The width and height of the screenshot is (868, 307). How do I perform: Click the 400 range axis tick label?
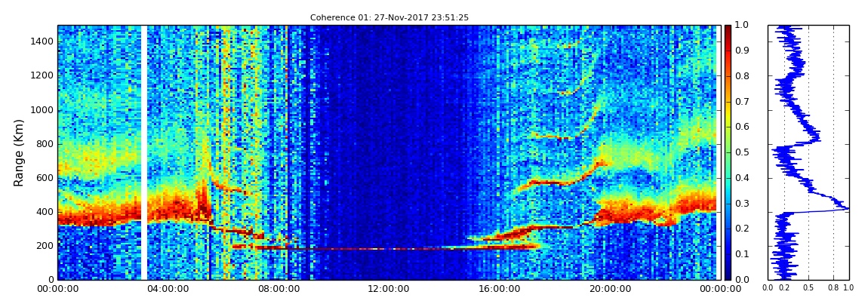[x=45, y=212]
